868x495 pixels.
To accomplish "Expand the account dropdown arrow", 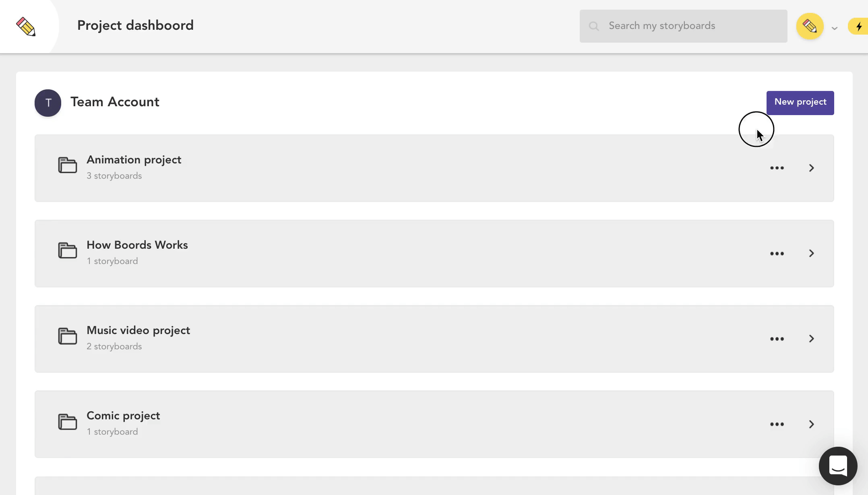I will click(x=835, y=28).
